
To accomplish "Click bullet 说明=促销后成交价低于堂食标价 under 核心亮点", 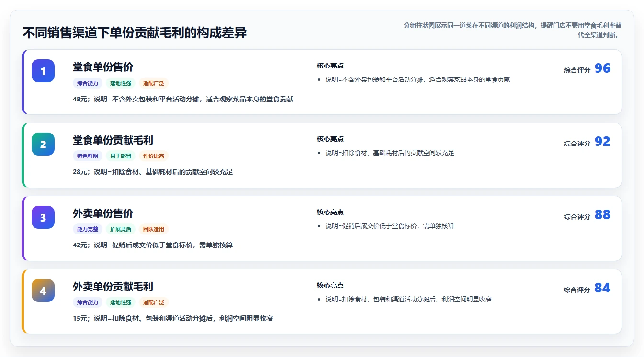I will tap(390, 226).
